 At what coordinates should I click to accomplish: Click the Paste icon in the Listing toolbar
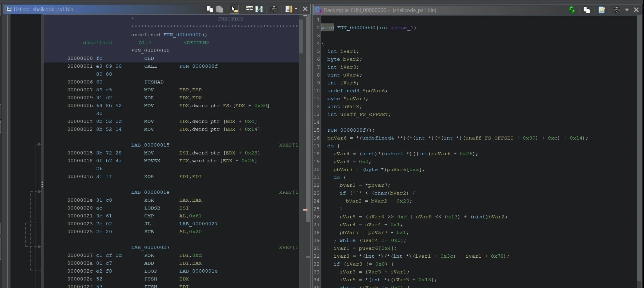[220, 9]
